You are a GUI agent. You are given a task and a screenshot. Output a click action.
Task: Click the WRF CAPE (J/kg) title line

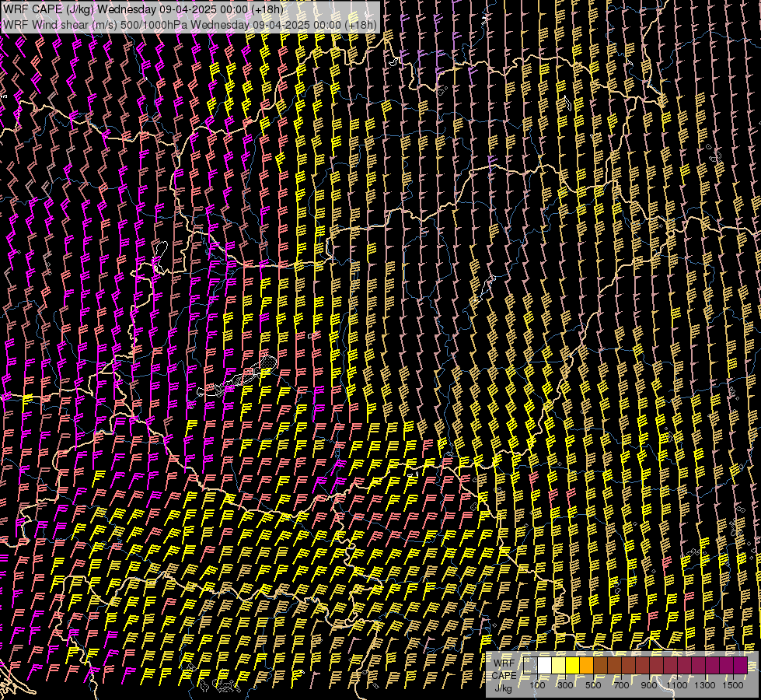[144, 9]
